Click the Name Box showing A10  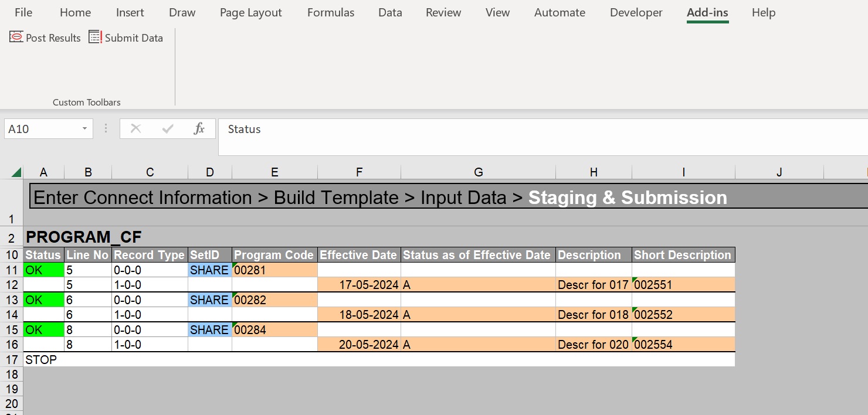coord(41,129)
